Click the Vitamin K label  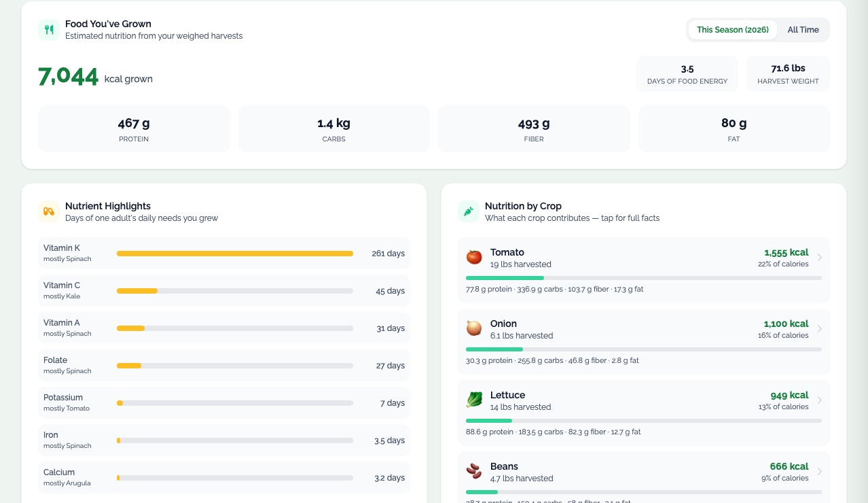point(62,248)
